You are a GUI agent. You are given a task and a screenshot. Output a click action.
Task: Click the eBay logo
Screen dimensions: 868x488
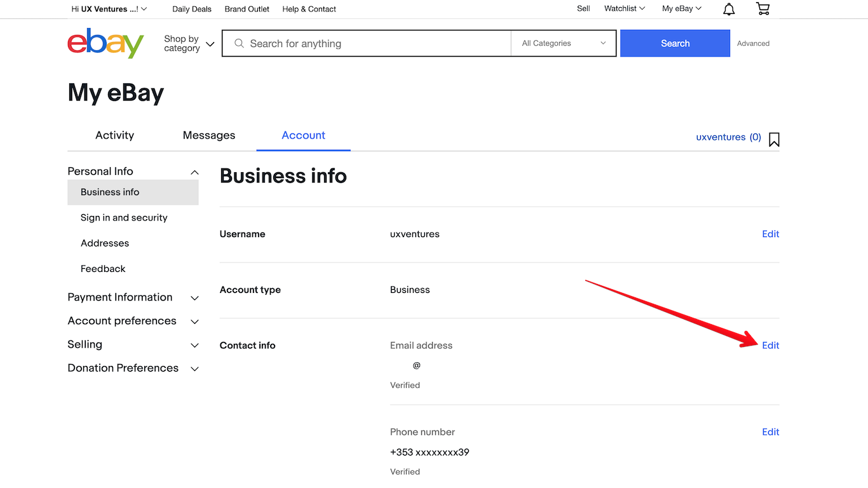coord(105,43)
